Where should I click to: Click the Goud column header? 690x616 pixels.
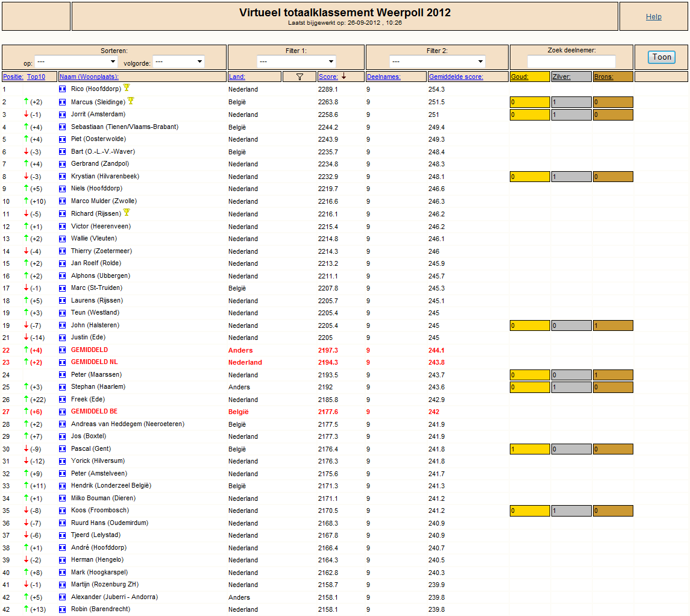(x=519, y=77)
